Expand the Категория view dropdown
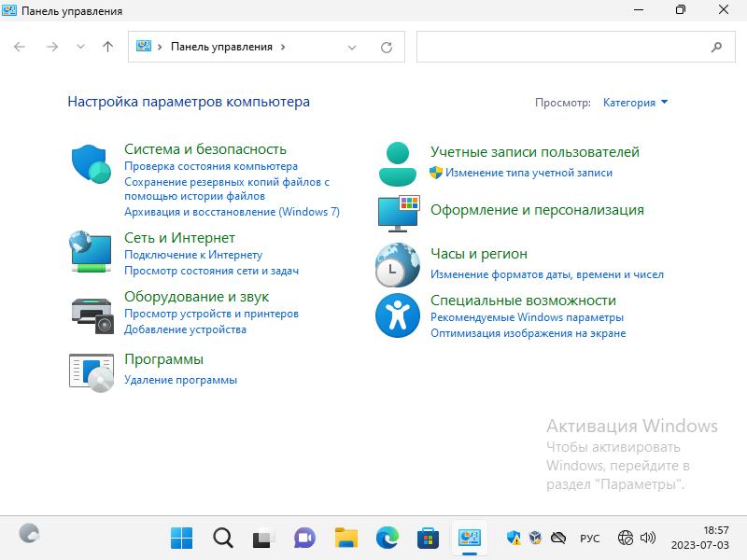The width and height of the screenshot is (747, 560). point(635,103)
